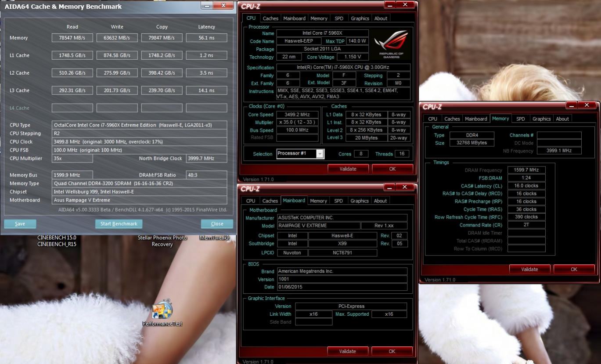Screen dimensions: 601x364
Task: Click OK in Mainboard CPU-Z window
Action: 392,351
